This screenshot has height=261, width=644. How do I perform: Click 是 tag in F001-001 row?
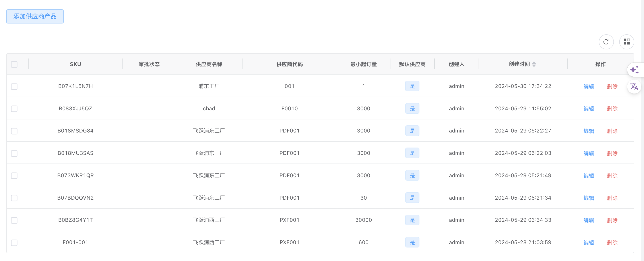(412, 242)
